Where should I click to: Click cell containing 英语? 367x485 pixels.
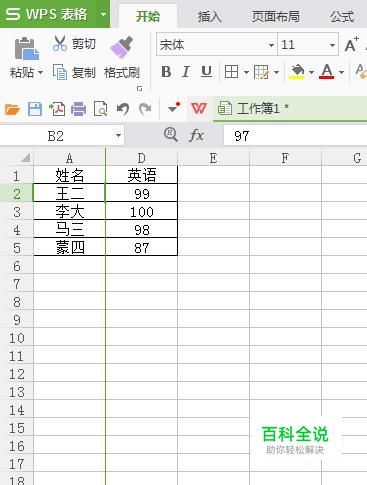point(142,175)
